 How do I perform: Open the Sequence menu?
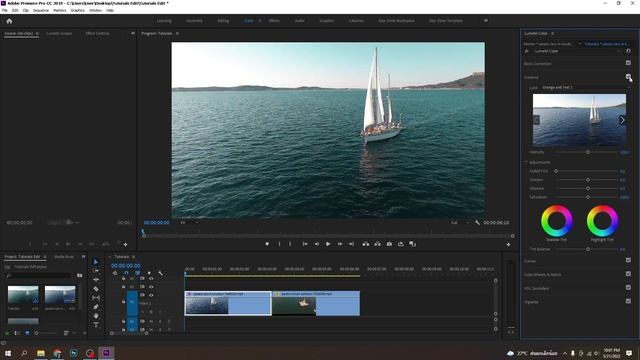[40, 10]
